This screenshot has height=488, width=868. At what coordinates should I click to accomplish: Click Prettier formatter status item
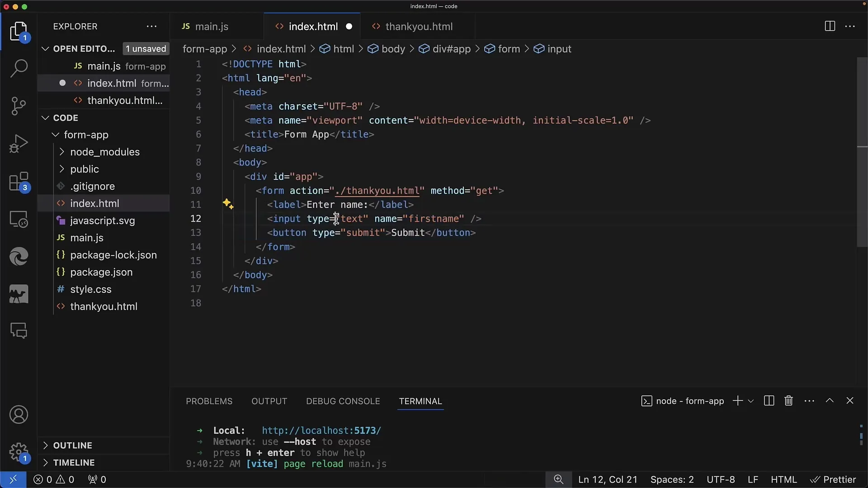coord(833,479)
